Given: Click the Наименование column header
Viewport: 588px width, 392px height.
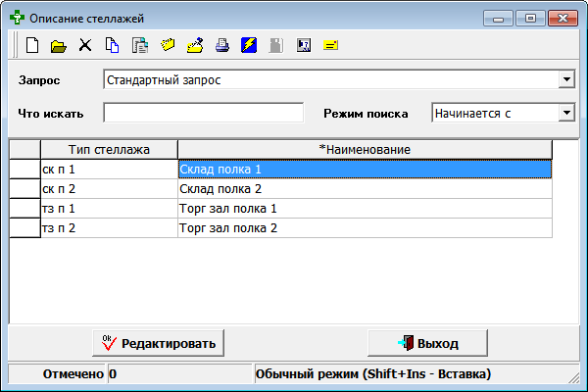Looking at the screenshot, I should click(365, 149).
